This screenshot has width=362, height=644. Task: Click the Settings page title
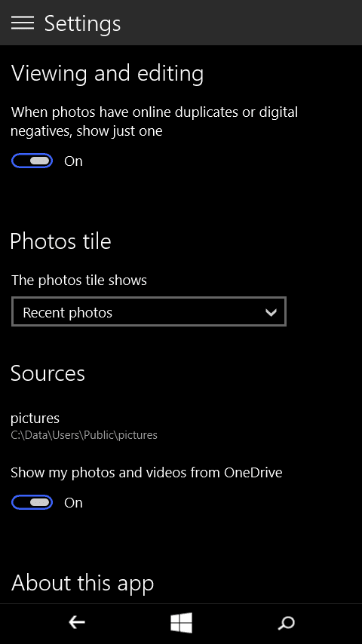pyautogui.click(x=83, y=23)
